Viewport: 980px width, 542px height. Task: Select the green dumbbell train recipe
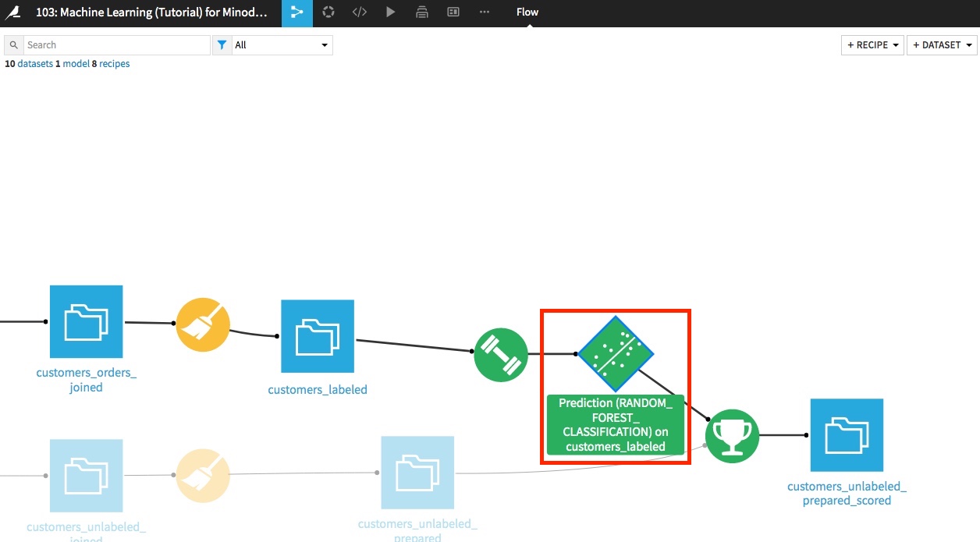[501, 355]
